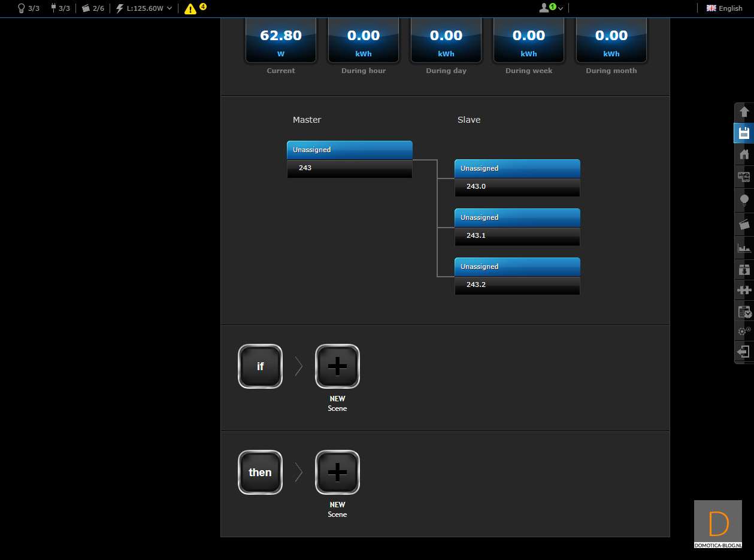Open the gear settings icon in sidebar
This screenshot has height=560, width=754.
pos(744,331)
